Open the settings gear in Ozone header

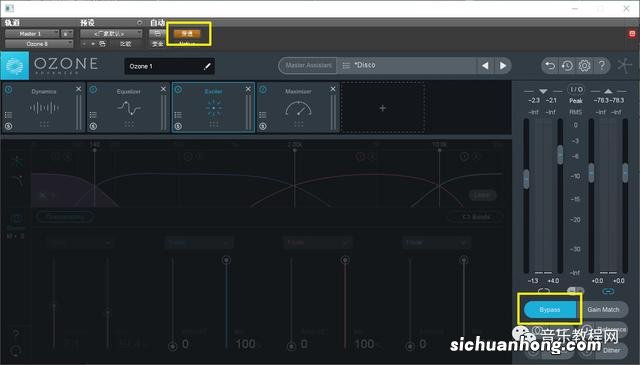(x=584, y=65)
